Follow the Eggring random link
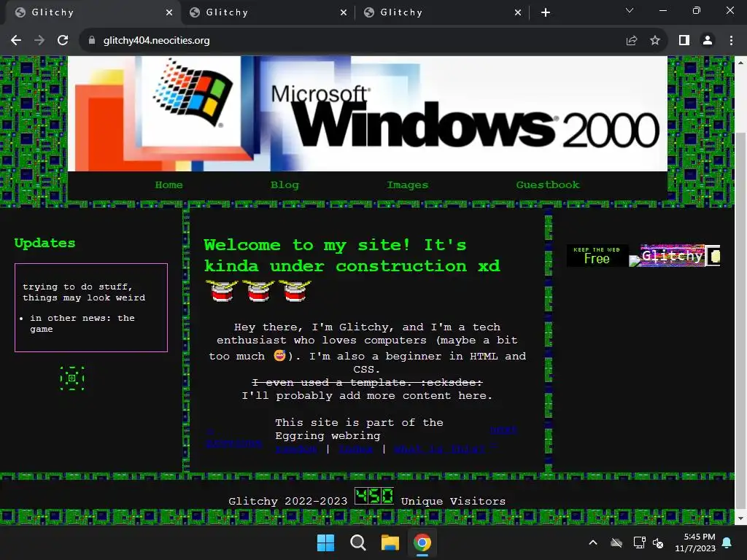 point(296,448)
